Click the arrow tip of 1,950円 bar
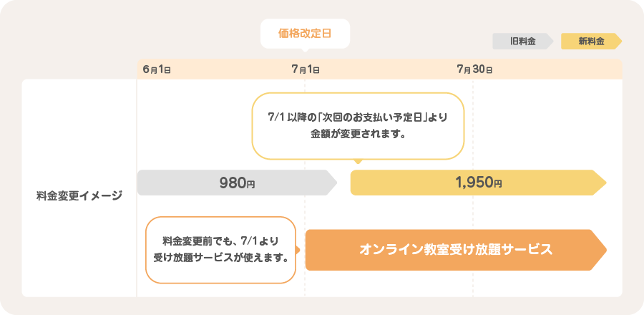 (600, 183)
